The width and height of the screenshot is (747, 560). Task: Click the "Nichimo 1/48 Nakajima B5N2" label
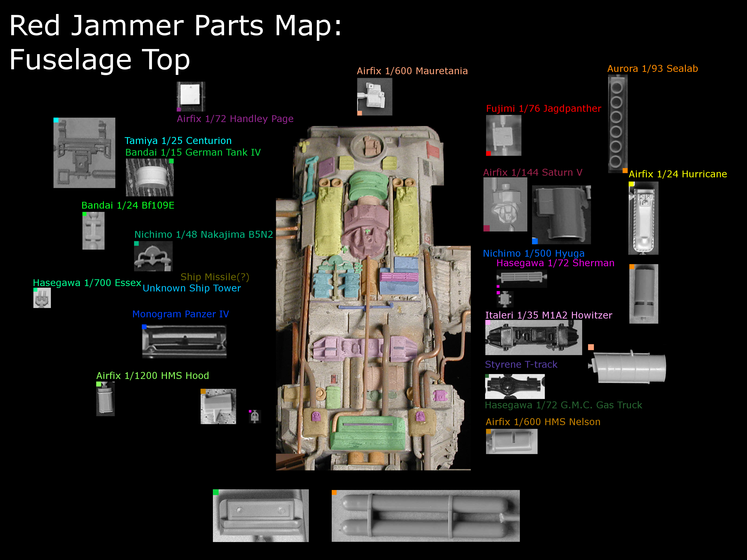[204, 234]
